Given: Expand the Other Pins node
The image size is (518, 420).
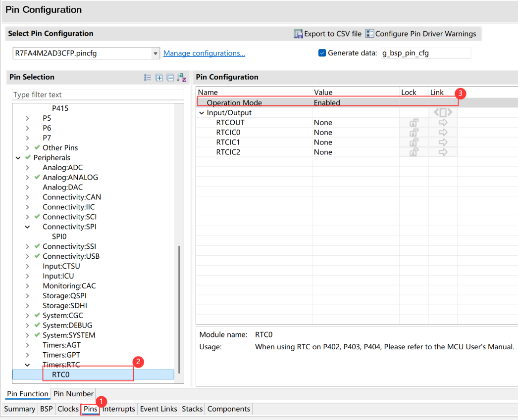Looking at the screenshot, I should point(27,148).
